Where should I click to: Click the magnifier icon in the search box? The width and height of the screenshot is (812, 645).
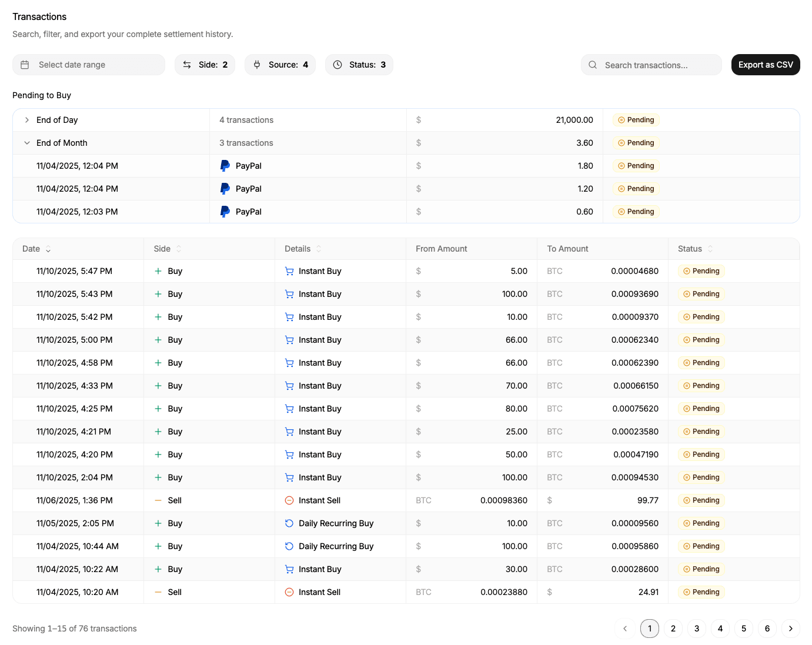593,65
